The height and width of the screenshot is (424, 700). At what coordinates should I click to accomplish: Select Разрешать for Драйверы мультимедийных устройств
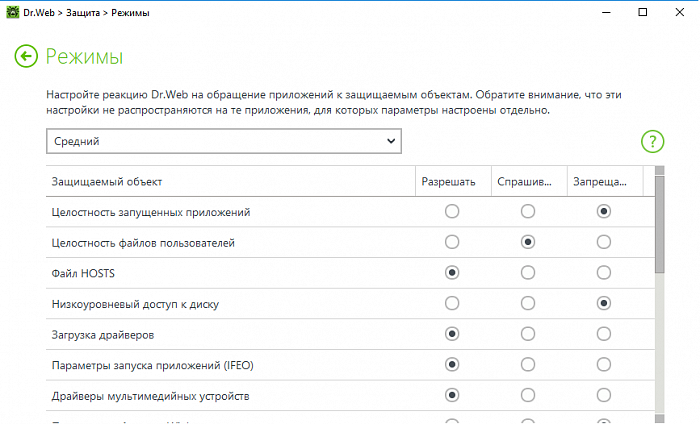click(452, 395)
